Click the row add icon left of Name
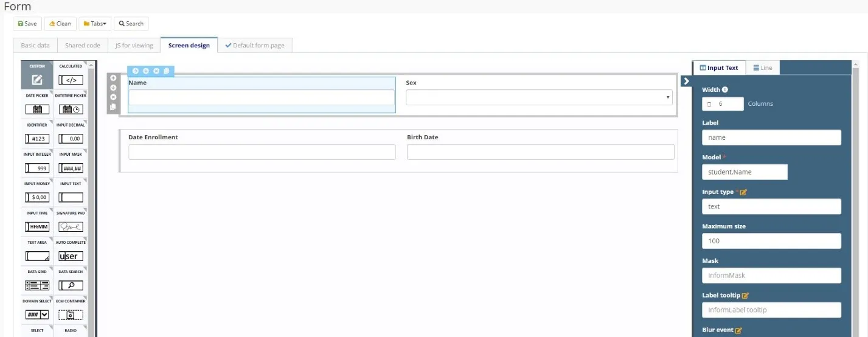The width and height of the screenshot is (868, 337). tap(113, 78)
